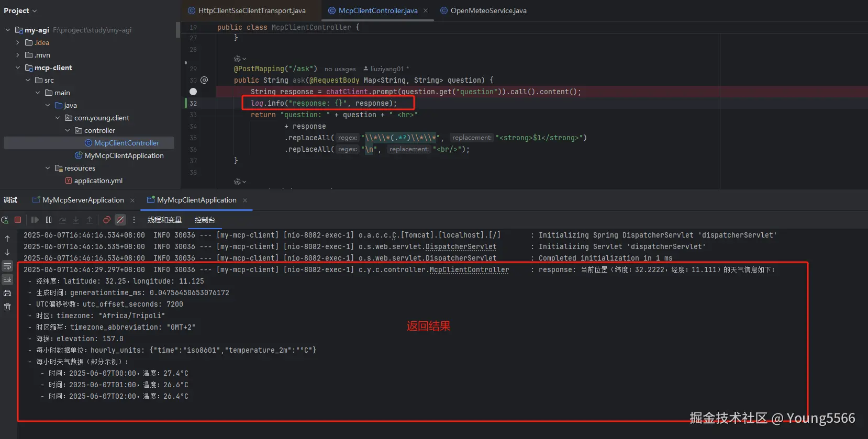Select the .idea folder row
This screenshot has height=439, width=868.
click(x=89, y=42)
